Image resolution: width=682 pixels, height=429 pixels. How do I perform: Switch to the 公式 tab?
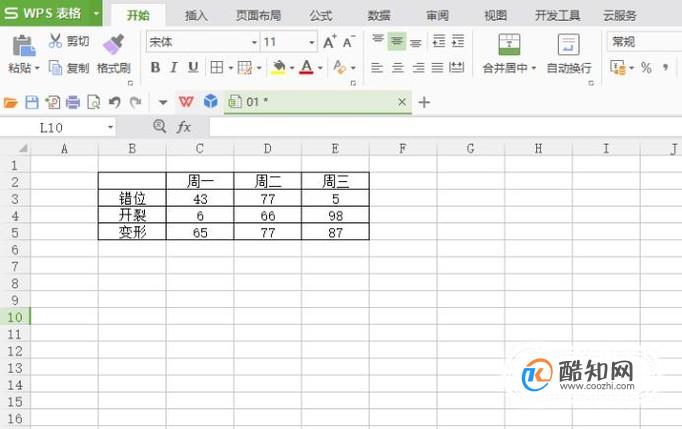[321, 16]
